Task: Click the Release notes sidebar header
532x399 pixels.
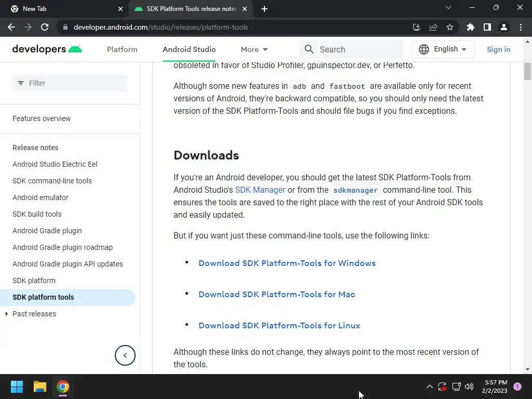Action: coord(35,148)
